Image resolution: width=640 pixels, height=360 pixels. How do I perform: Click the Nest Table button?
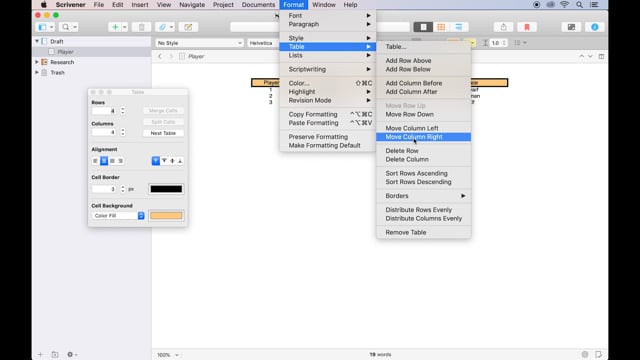pyautogui.click(x=163, y=133)
